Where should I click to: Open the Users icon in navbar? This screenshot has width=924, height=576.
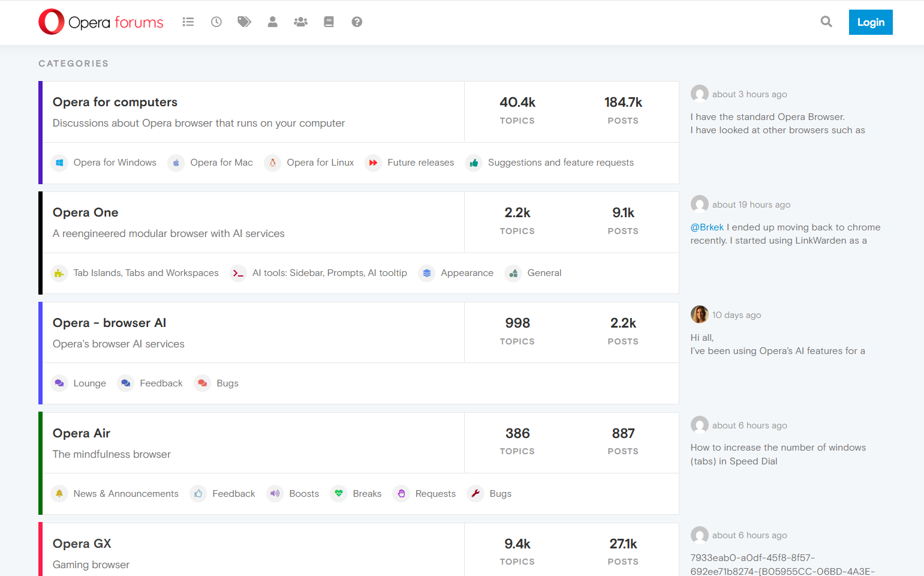(x=272, y=22)
